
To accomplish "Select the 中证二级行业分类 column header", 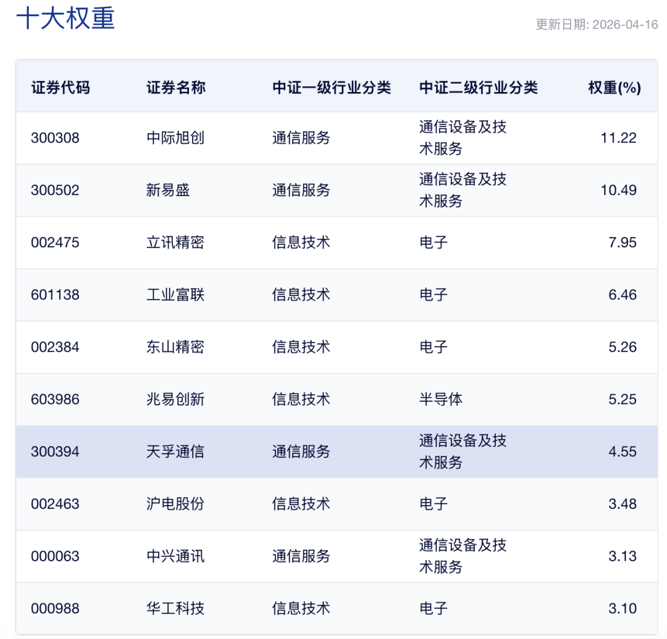I will click(x=478, y=87).
